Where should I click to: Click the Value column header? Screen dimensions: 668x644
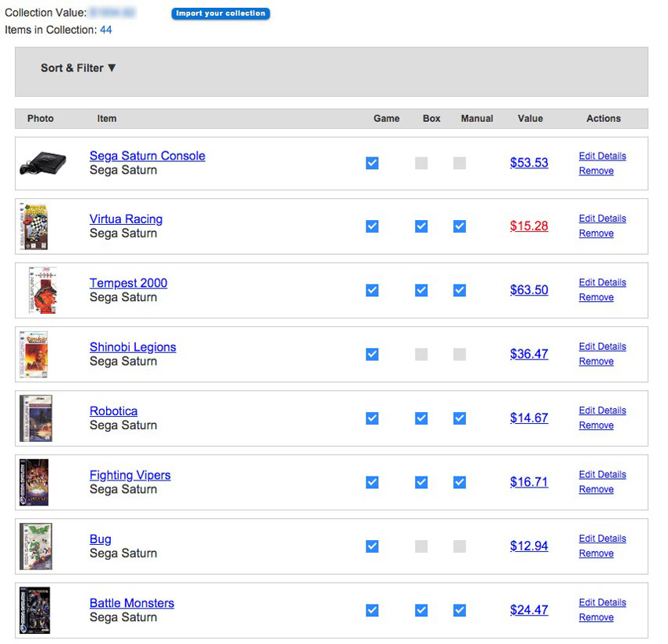pos(530,119)
